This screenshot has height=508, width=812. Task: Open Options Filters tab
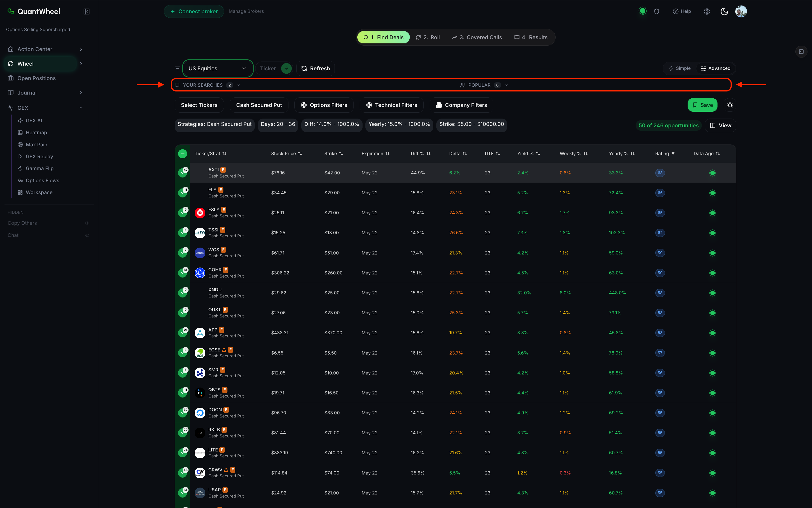coord(324,105)
